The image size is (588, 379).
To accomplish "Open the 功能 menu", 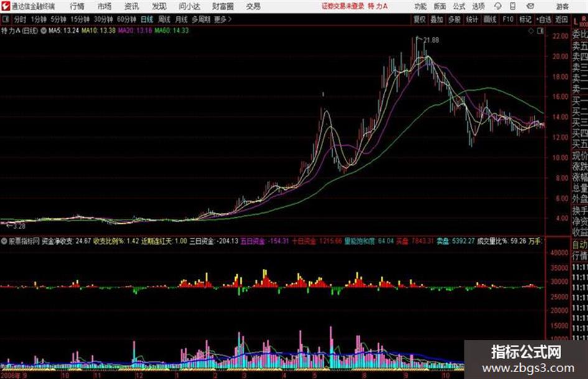I will (x=421, y=6).
